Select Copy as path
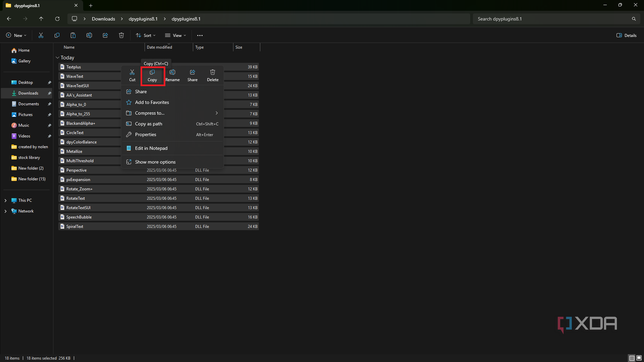Image resolution: width=644 pixels, height=362 pixels. coord(172,124)
